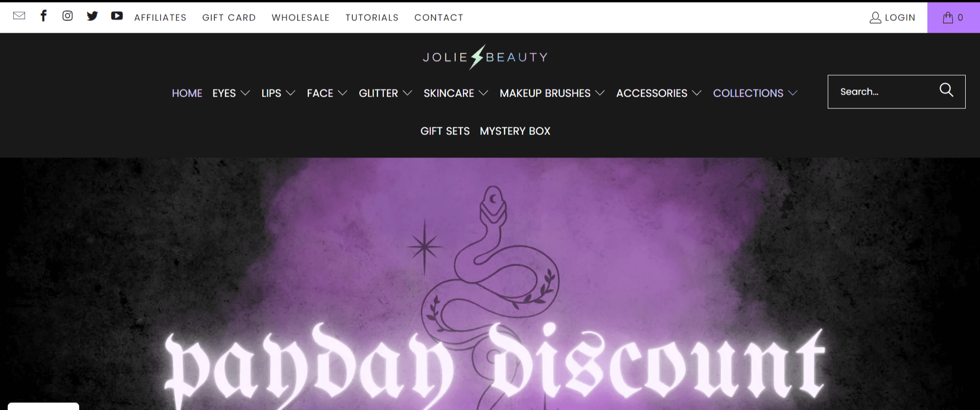The image size is (980, 410).
Task: Expand the Skincare dropdown menu
Action: 456,93
